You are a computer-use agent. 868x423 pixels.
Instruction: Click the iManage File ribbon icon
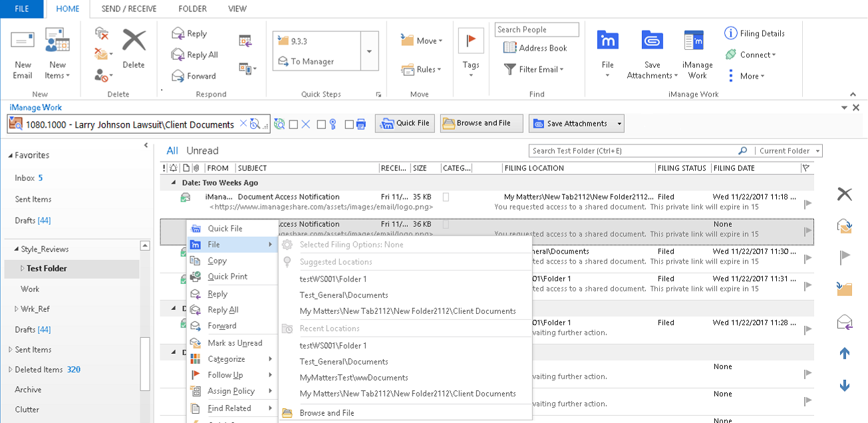pyautogui.click(x=607, y=41)
